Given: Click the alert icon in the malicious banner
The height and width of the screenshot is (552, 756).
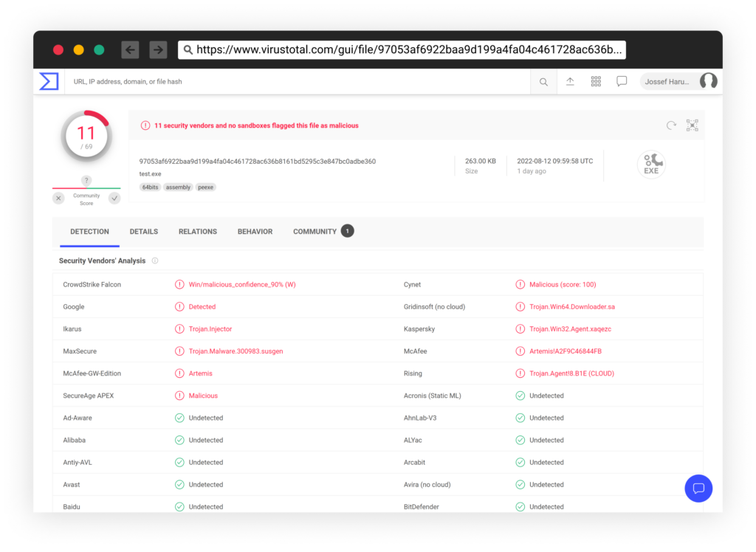Looking at the screenshot, I should click(145, 125).
